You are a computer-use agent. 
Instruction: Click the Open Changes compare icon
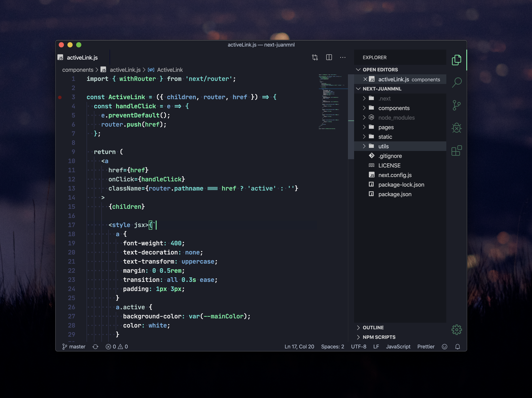point(315,57)
